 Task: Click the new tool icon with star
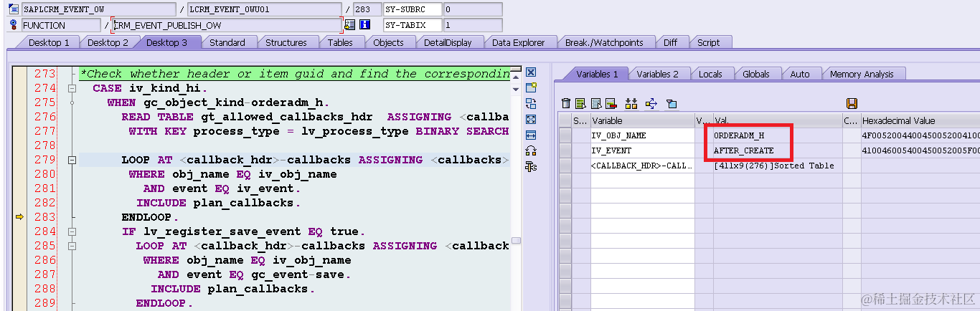(x=531, y=87)
